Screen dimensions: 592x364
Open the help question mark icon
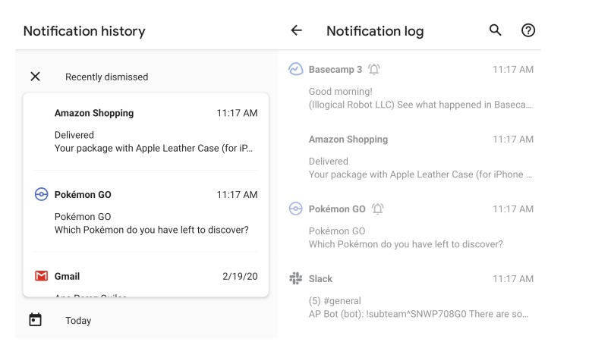(x=528, y=30)
